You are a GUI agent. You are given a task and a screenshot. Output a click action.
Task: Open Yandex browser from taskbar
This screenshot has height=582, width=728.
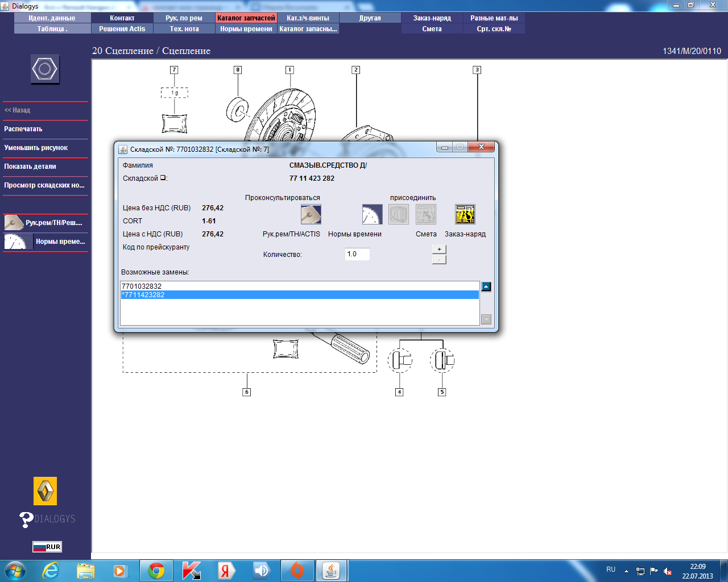tap(226, 571)
